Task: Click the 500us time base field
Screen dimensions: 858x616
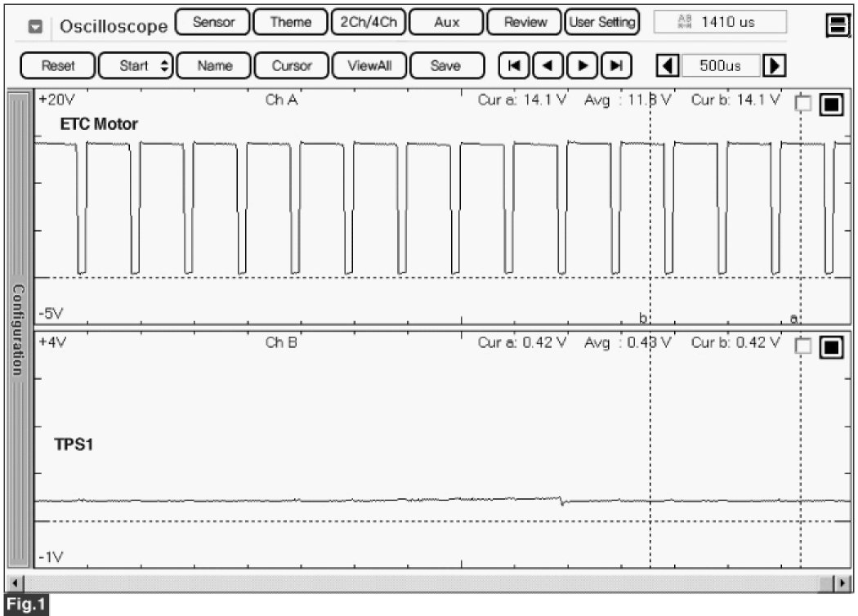Action: coord(720,65)
